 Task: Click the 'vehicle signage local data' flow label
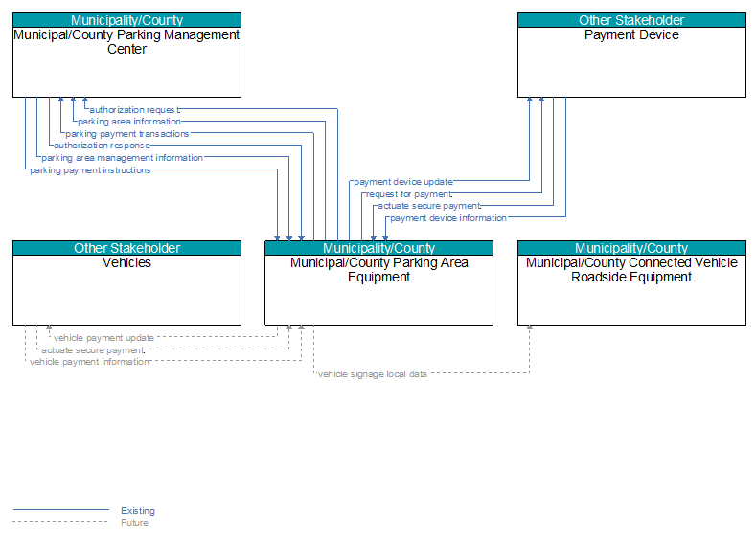372,374
